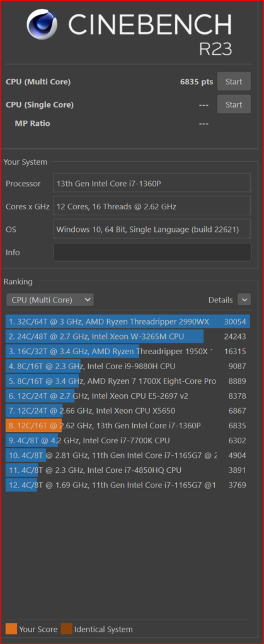Image resolution: width=264 pixels, height=644 pixels.
Task: Click the Cores x GHz field
Action: [152, 206]
